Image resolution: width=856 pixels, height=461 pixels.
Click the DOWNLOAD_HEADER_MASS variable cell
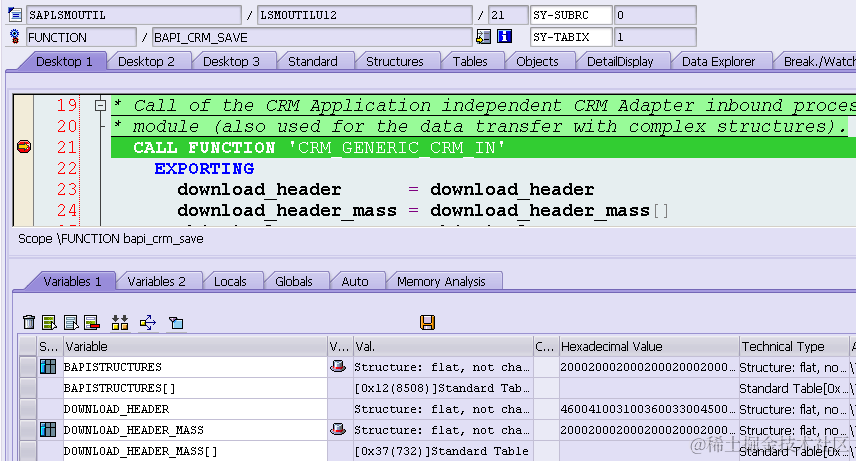coord(195,430)
